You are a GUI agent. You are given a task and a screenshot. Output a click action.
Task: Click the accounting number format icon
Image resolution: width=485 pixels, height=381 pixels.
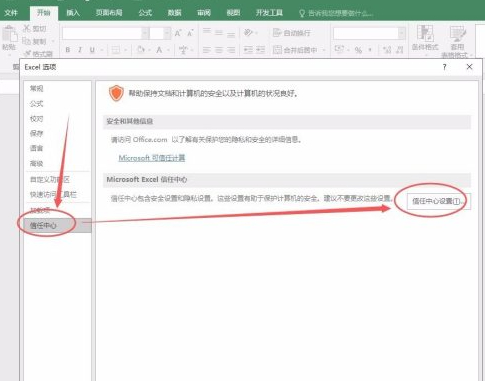tap(339, 50)
